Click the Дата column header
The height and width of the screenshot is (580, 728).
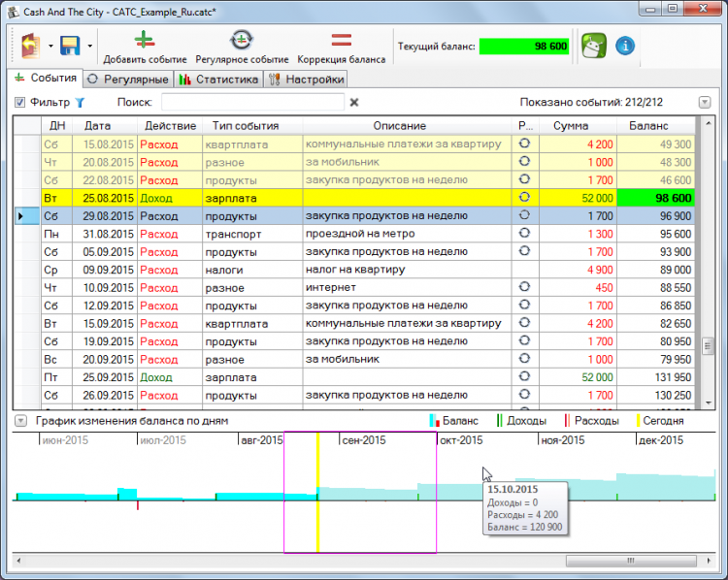[97, 126]
